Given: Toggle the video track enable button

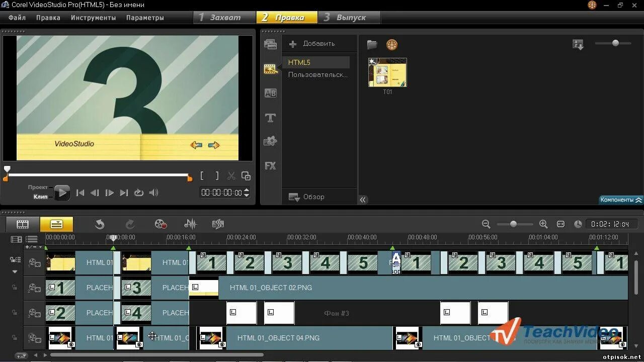Looking at the screenshot, I should pos(34,262).
